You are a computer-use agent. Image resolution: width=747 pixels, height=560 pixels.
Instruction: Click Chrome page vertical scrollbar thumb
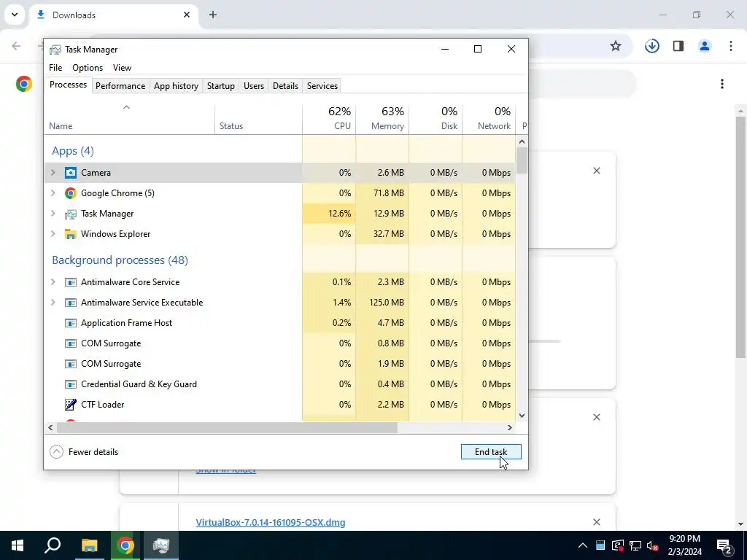point(740,236)
